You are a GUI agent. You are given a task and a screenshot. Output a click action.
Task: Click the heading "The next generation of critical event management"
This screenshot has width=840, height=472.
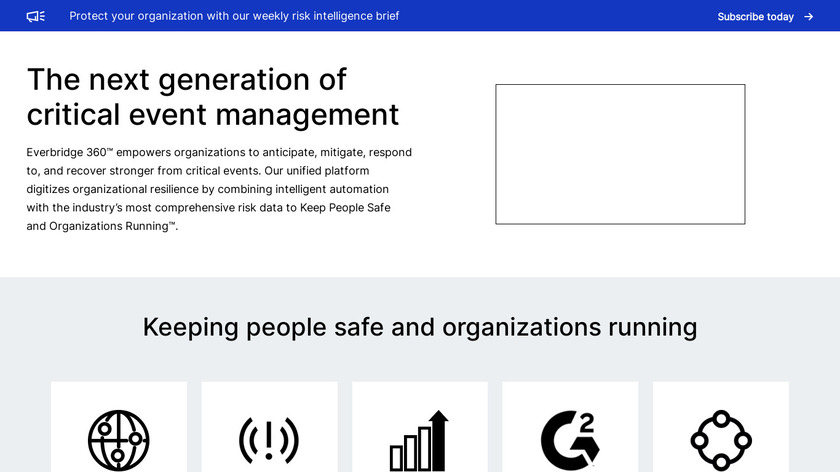(213, 97)
